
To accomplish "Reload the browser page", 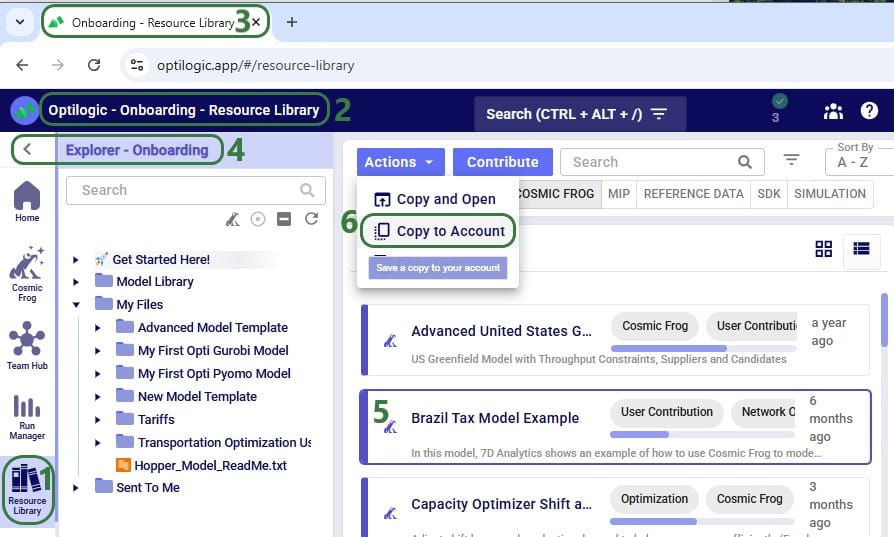I will pos(94,65).
